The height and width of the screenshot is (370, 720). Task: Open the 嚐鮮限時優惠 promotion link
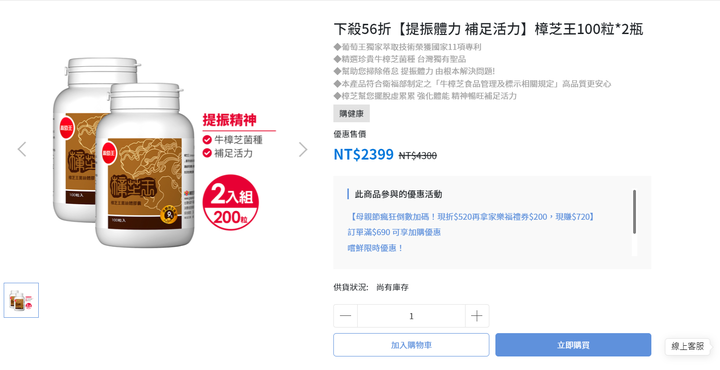click(x=375, y=248)
